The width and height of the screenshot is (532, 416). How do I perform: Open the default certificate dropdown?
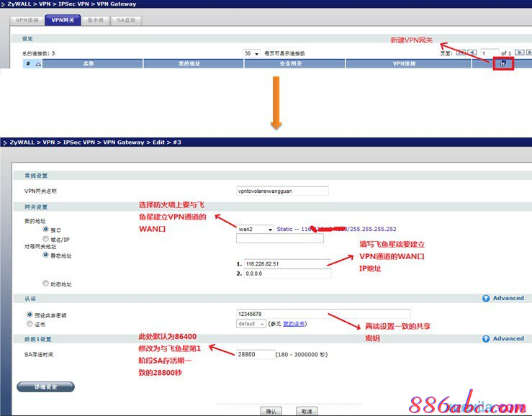click(251, 324)
